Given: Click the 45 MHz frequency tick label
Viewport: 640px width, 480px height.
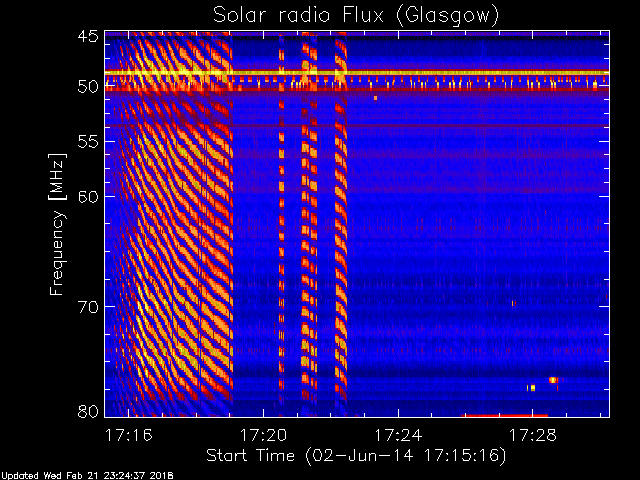Looking at the screenshot, I should coord(88,36).
